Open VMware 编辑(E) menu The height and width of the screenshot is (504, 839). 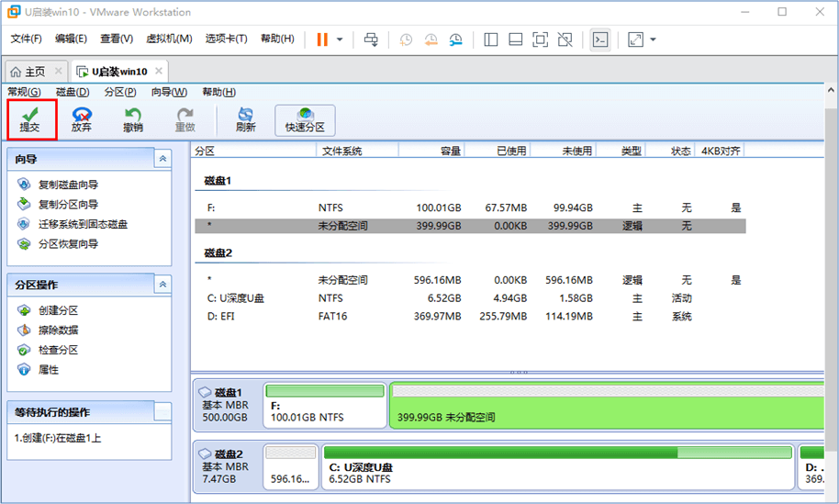point(72,39)
